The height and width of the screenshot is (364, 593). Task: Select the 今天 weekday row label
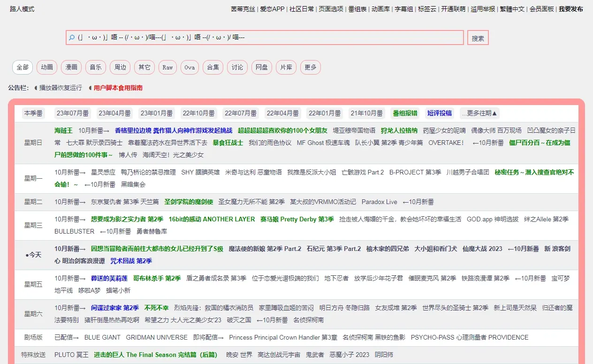pos(33,255)
